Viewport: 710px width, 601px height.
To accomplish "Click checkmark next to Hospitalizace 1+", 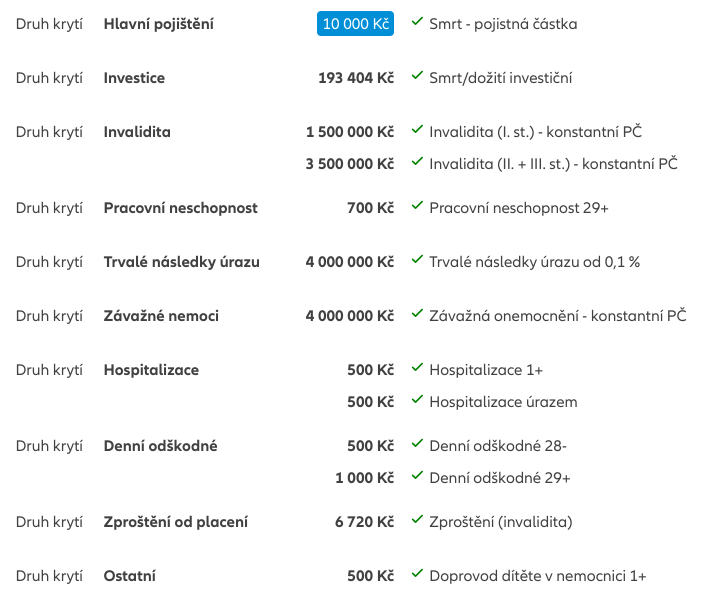I will point(417,368).
